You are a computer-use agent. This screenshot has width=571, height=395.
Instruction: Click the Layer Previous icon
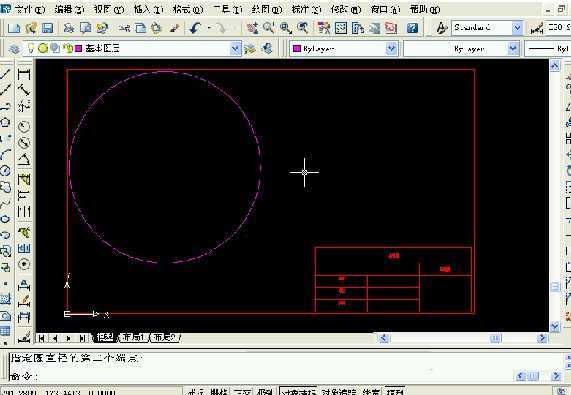(x=267, y=48)
